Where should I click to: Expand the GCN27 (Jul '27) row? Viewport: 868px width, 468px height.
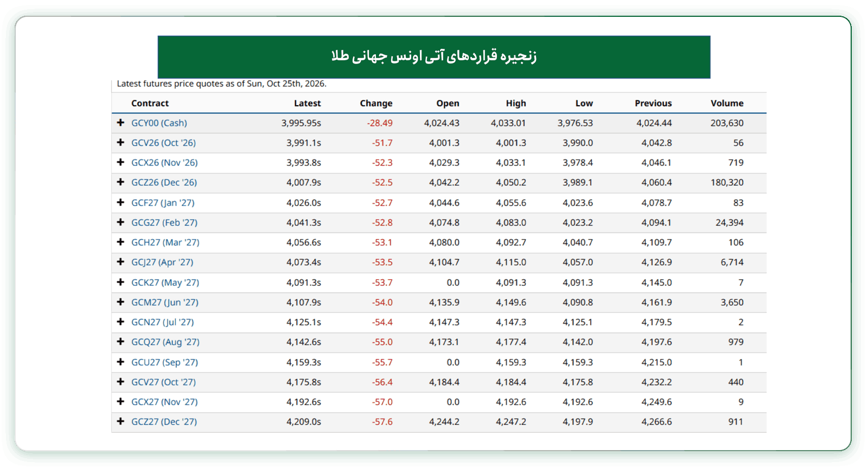(x=120, y=322)
